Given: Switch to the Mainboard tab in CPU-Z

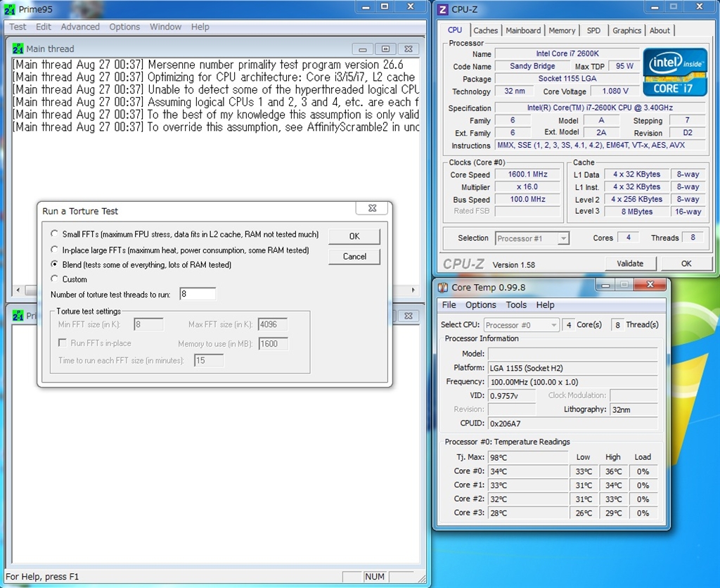Looking at the screenshot, I should [x=523, y=30].
